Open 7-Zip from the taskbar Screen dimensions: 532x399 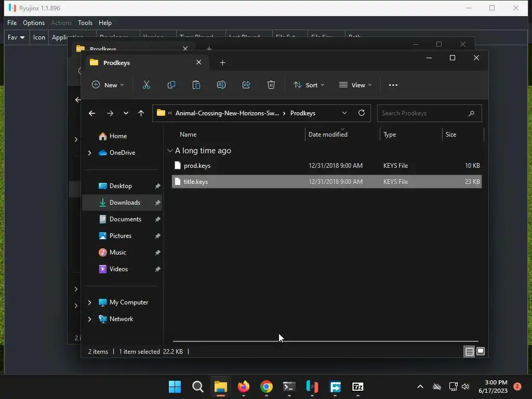358,387
